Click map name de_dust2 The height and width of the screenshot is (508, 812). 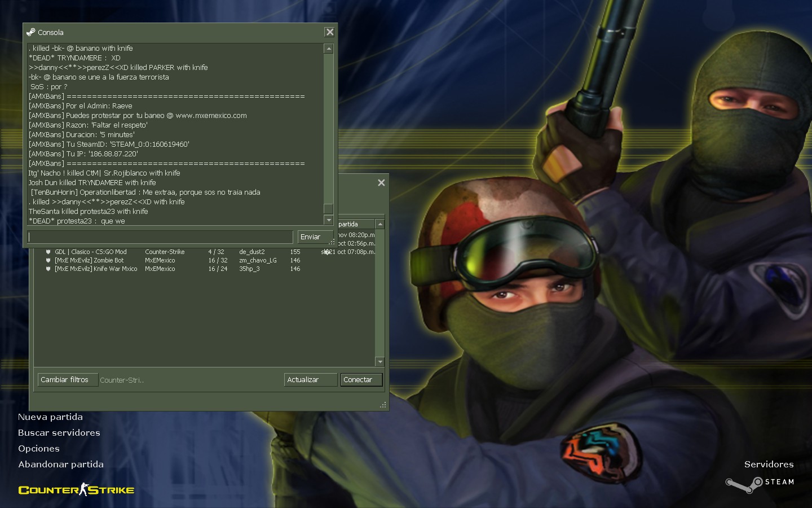point(251,252)
